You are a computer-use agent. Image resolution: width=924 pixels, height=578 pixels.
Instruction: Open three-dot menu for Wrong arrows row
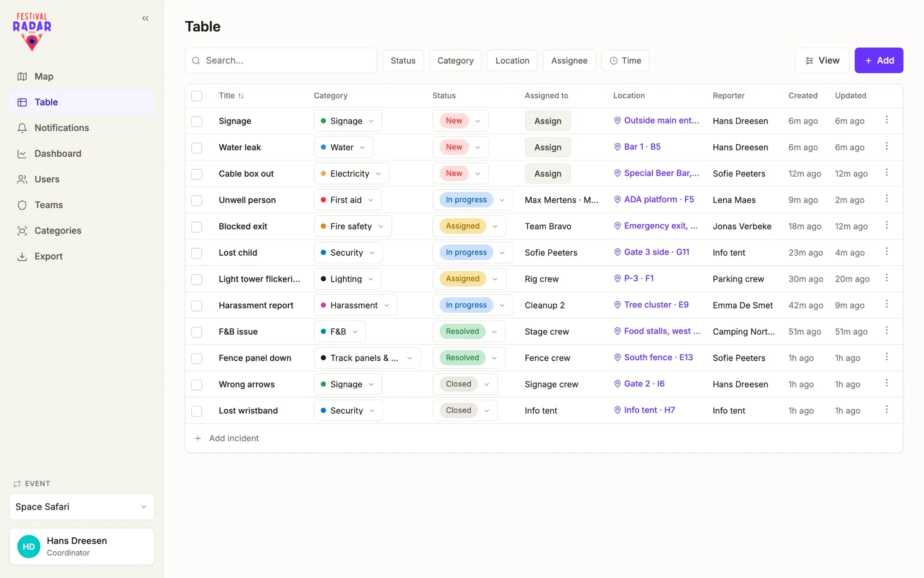pos(887,384)
